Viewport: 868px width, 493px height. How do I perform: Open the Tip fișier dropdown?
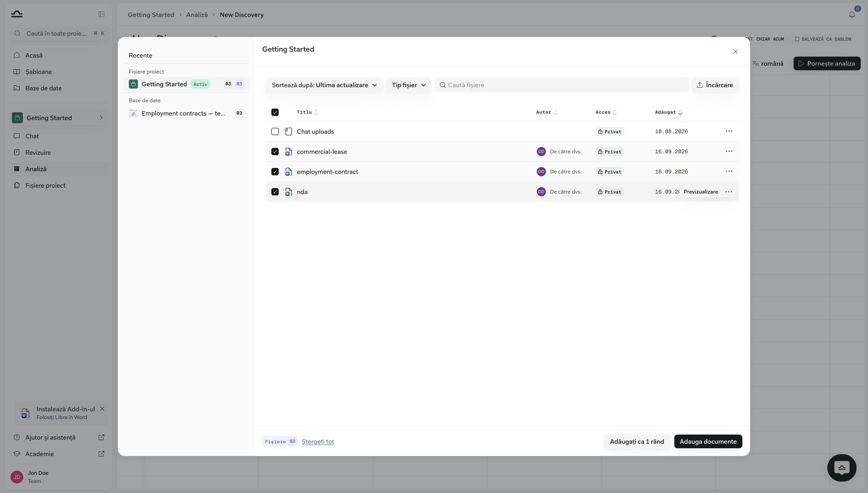click(408, 85)
